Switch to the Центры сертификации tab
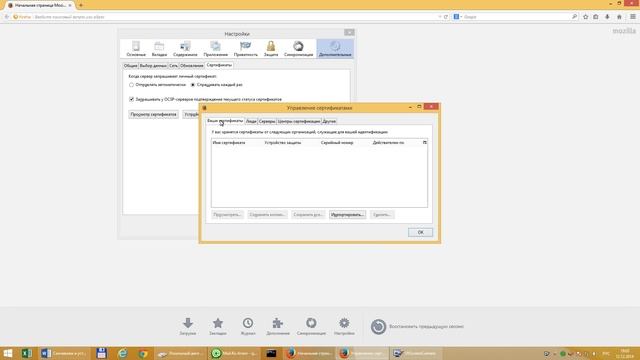640x360 pixels. [x=299, y=121]
